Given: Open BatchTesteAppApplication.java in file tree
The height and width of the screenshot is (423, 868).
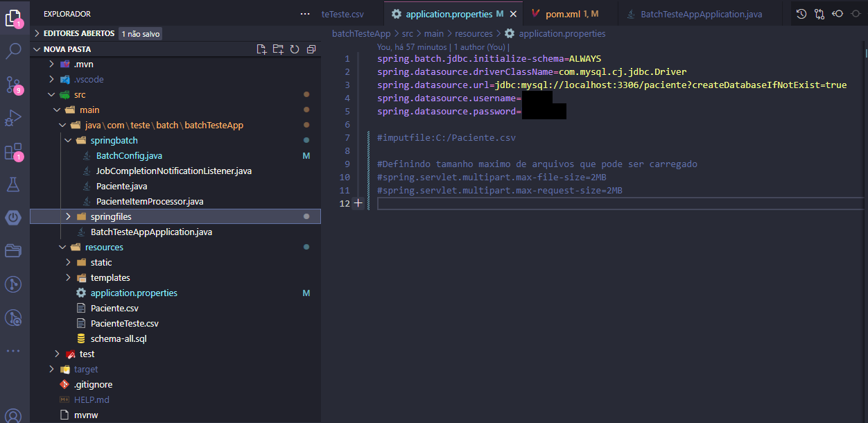Looking at the screenshot, I should 151,232.
